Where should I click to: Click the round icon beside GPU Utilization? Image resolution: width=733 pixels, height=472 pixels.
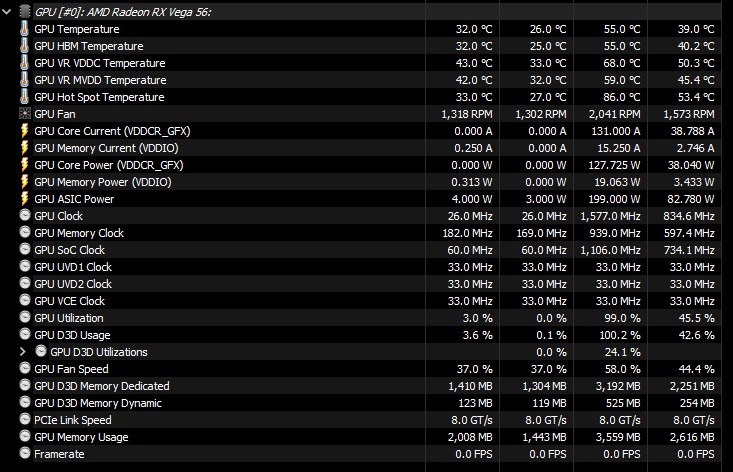click(x=25, y=317)
